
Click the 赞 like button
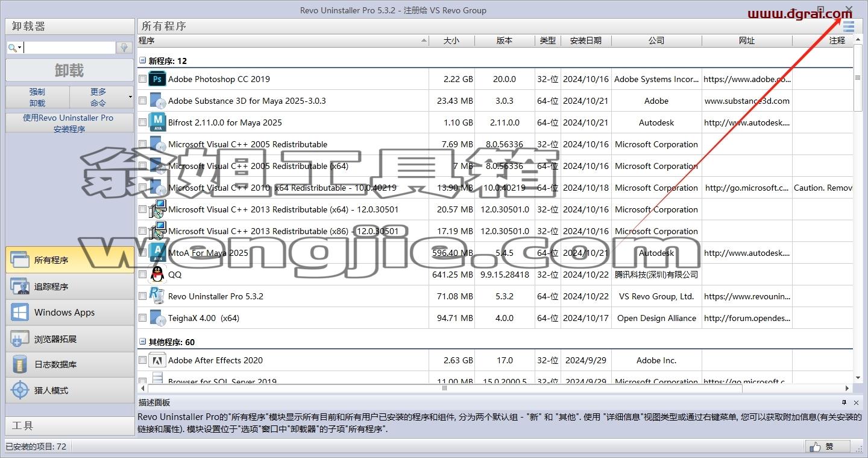[x=826, y=447]
